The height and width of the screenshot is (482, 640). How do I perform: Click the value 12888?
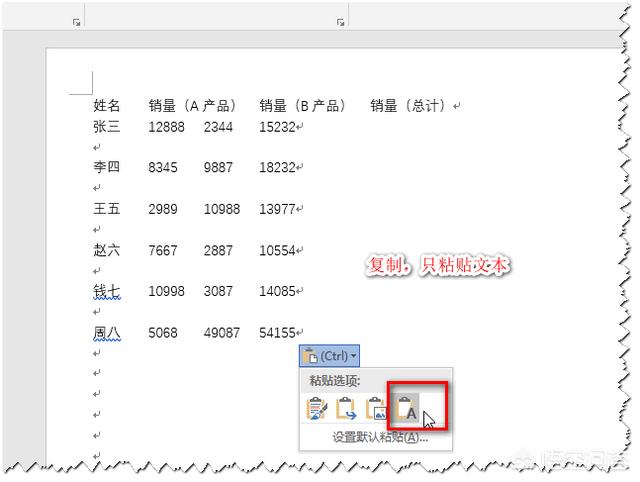(x=166, y=127)
